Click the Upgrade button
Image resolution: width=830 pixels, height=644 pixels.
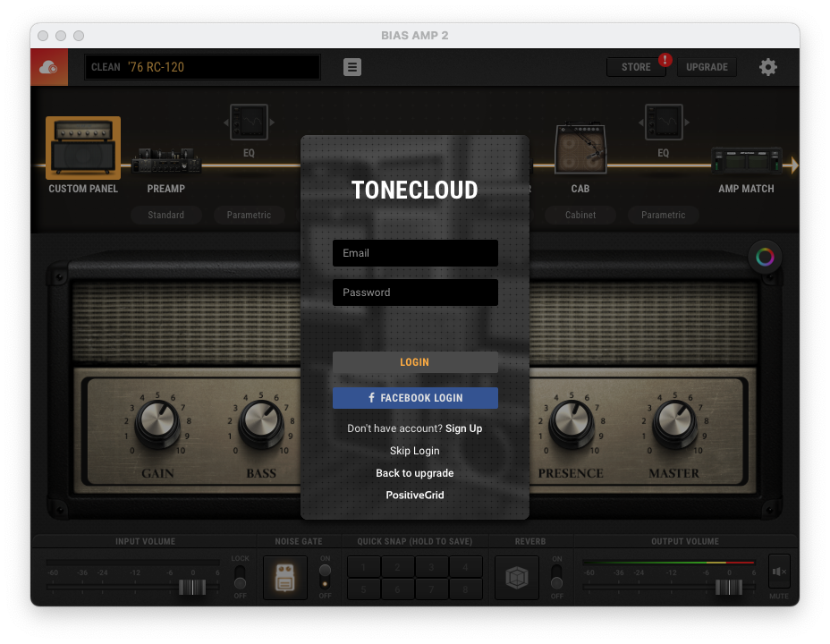coord(707,67)
